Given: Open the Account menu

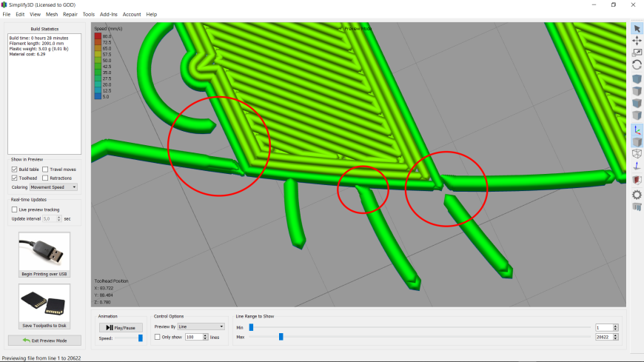Looking at the screenshot, I should point(132,14).
